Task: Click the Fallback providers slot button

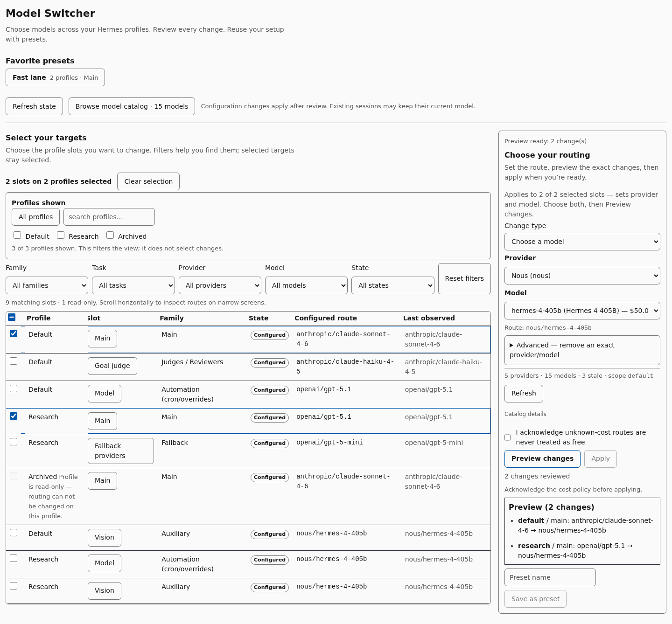Action: [121, 451]
